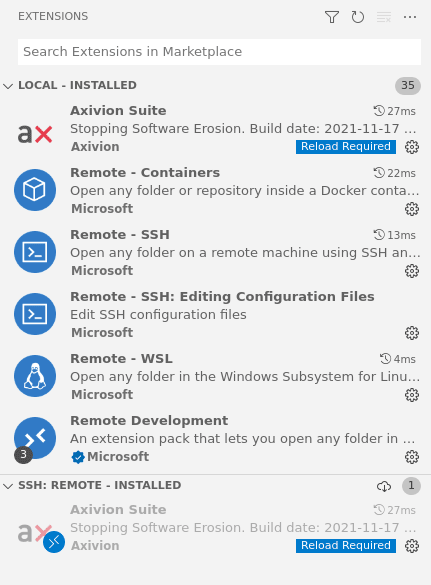Select the Remote - WSL extension title
Image resolution: width=431 pixels, height=585 pixels.
coord(121,359)
